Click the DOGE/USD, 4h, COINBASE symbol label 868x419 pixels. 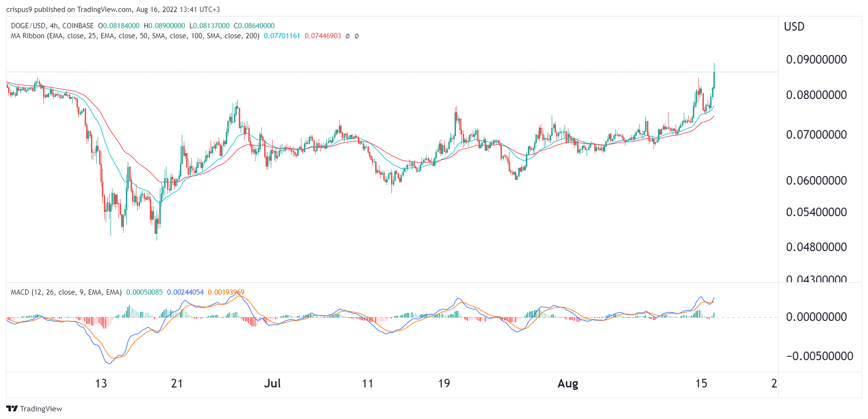pyautogui.click(x=52, y=26)
